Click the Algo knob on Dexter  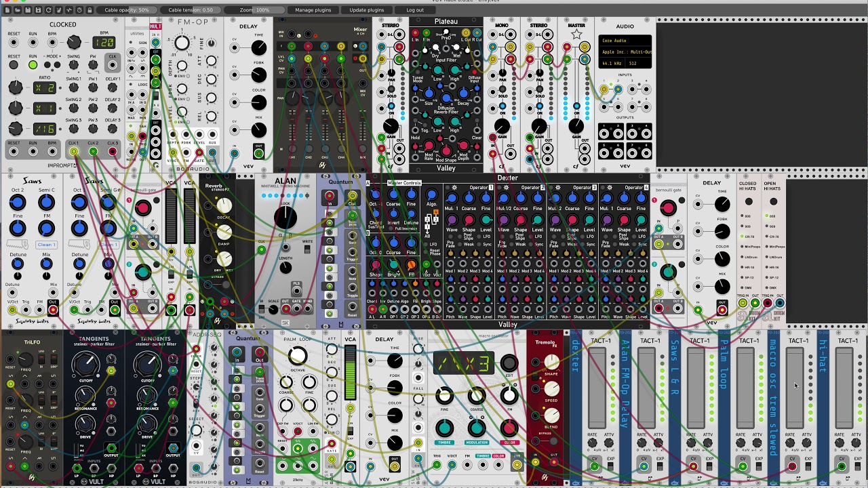click(x=431, y=195)
